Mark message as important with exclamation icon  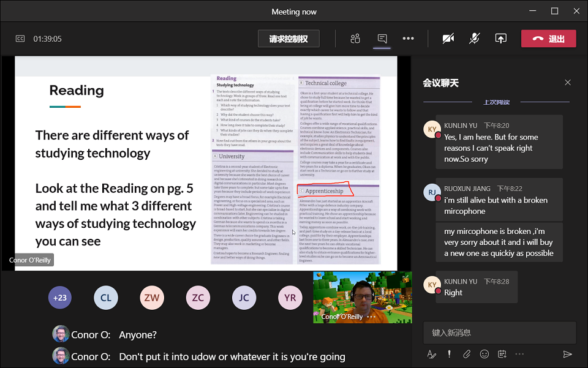pyautogui.click(x=449, y=354)
